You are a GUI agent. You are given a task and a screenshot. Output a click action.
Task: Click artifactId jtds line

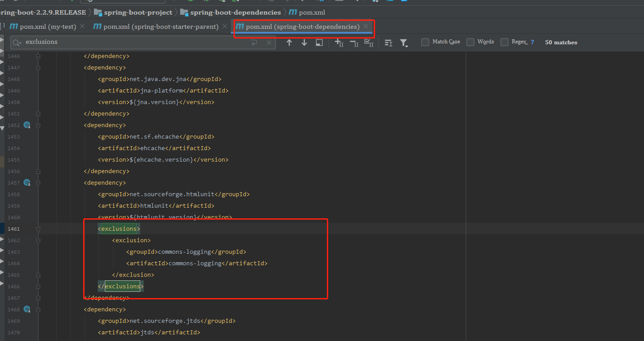pyautogui.click(x=149, y=333)
